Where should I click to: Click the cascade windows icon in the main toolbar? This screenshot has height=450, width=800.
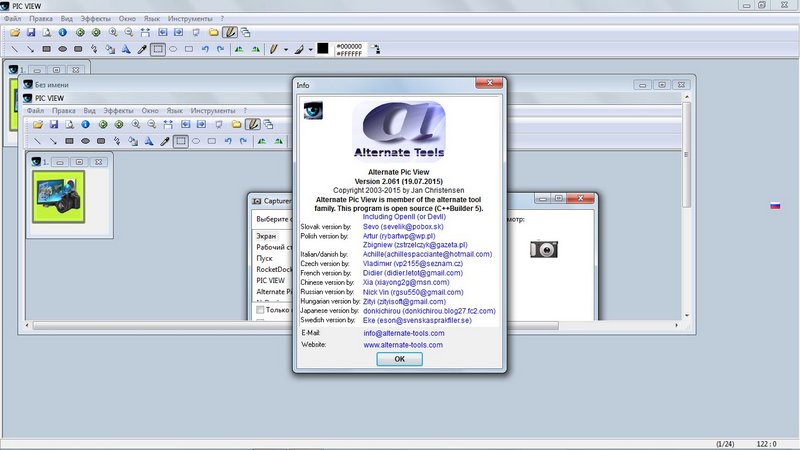click(x=245, y=33)
